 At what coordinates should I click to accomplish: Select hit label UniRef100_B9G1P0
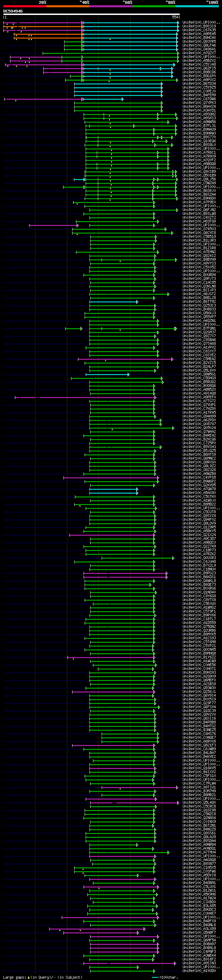point(199,76)
